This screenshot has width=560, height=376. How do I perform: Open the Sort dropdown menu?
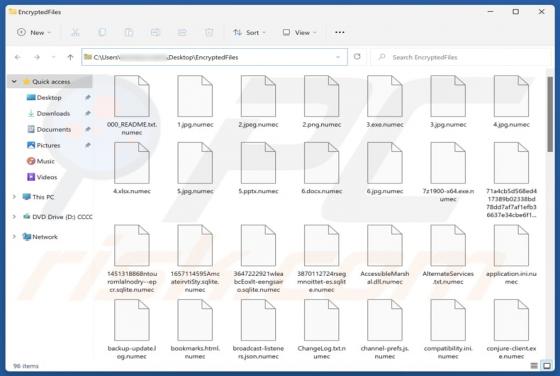coord(250,32)
